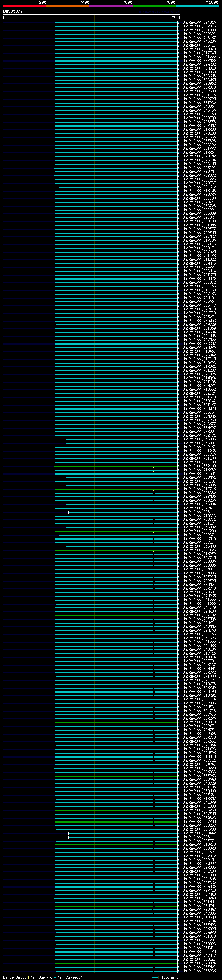This screenshot has height=980, width=222.
Task: Click the green alignment bar for UniRef100_B8R1A9
Action: click(117, 466)
